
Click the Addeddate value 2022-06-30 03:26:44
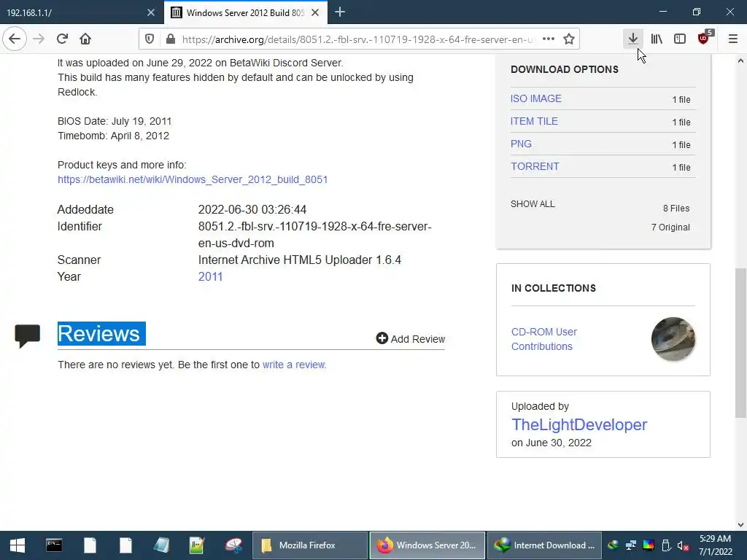252,209
